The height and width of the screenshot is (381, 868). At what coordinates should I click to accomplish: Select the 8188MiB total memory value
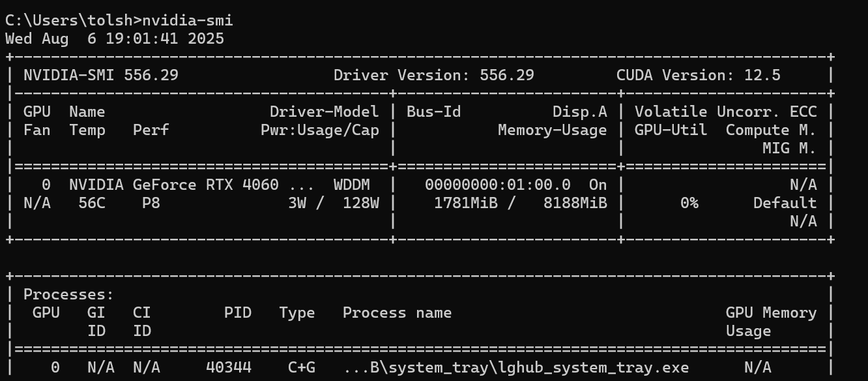click(575, 203)
